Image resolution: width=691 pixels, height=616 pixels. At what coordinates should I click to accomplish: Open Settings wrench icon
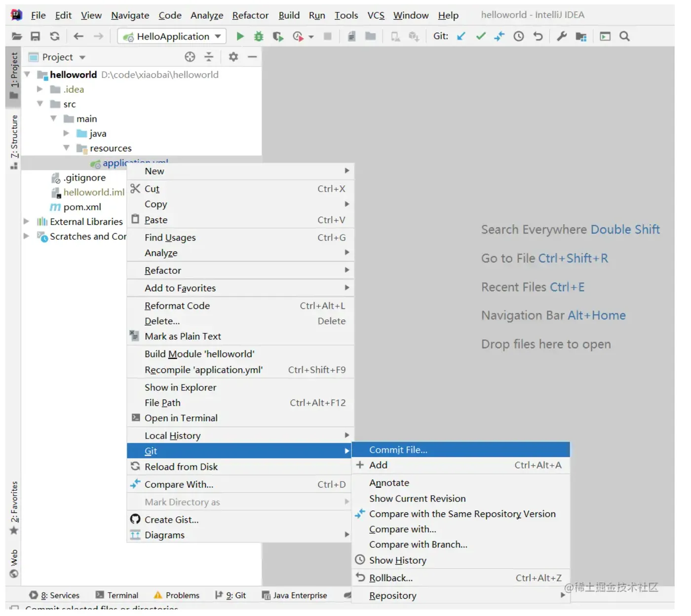[x=562, y=37]
